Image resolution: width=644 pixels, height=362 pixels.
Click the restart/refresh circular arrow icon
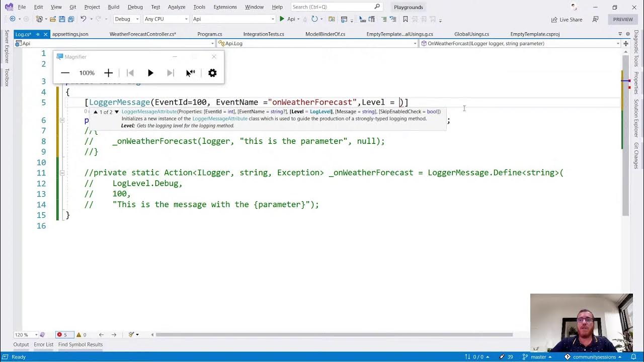[314, 19]
